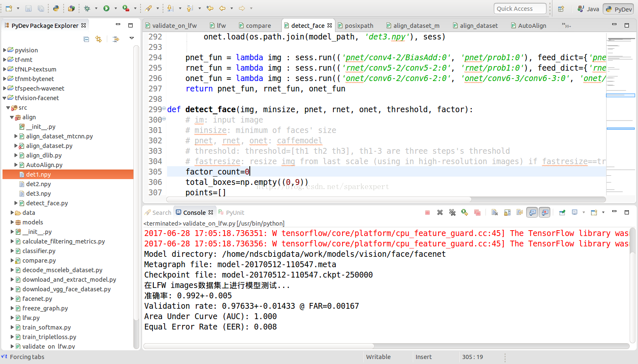Image resolution: width=638 pixels, height=364 pixels.
Task: Click overview ruler marker on editor right
Action: (x=621, y=96)
